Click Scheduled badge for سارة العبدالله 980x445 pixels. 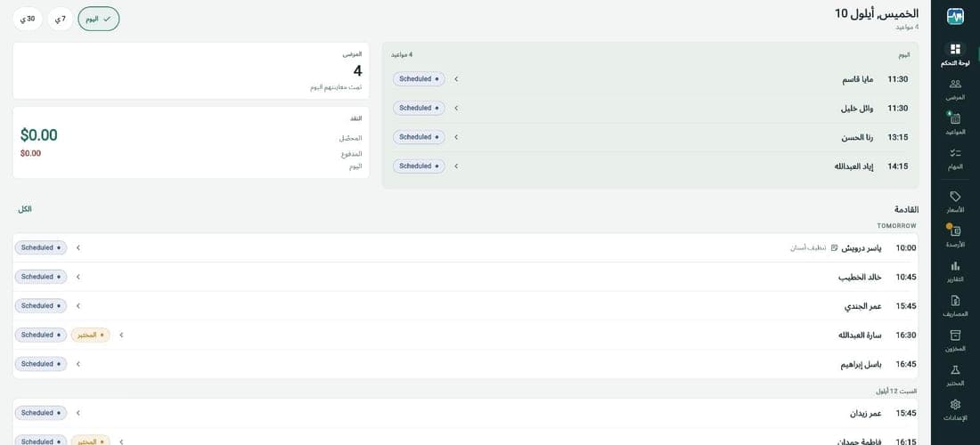point(41,336)
